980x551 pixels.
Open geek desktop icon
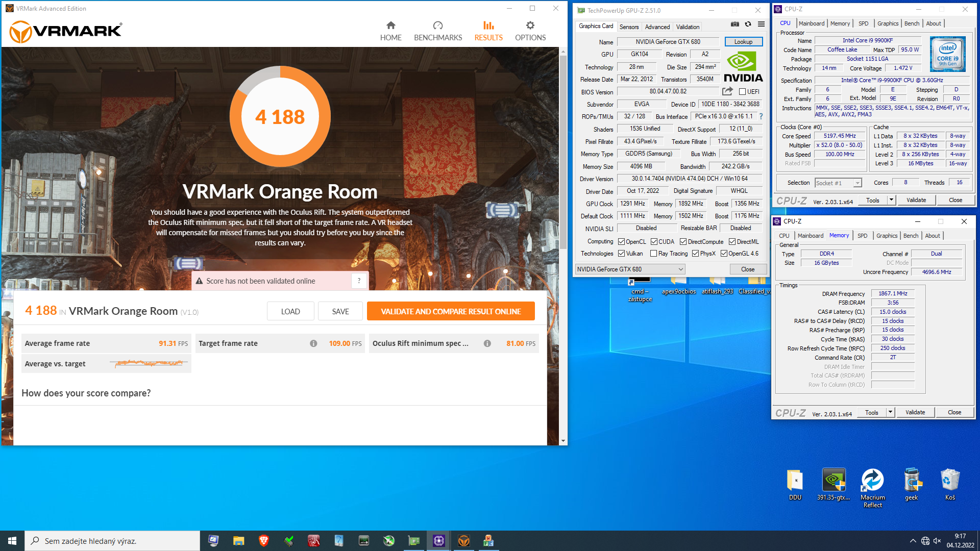(912, 485)
